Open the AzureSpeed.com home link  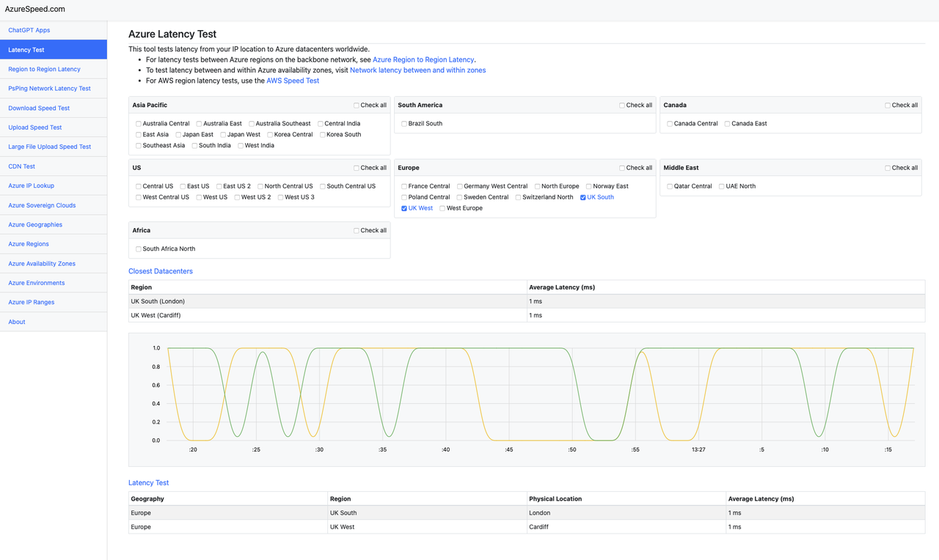35,9
